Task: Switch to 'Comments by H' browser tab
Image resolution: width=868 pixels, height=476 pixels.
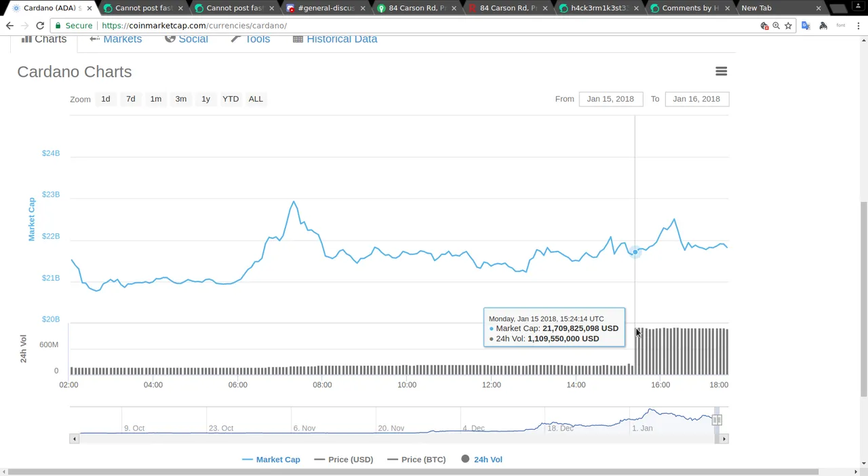Action: (690, 8)
